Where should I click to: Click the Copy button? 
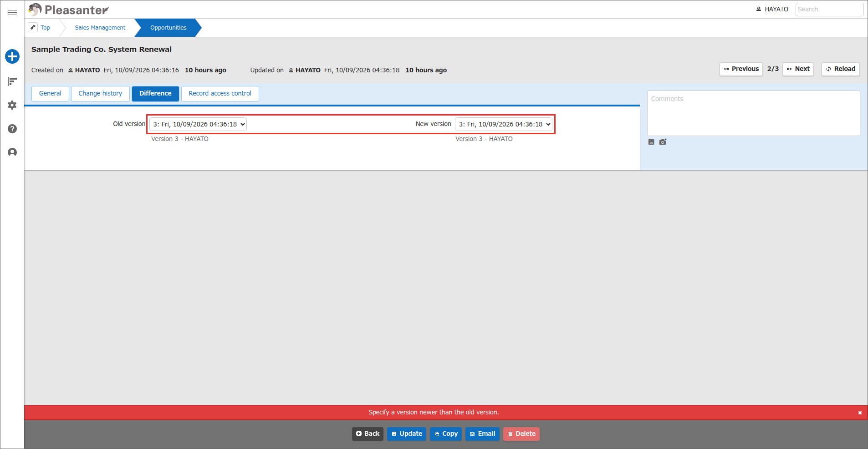pos(446,434)
